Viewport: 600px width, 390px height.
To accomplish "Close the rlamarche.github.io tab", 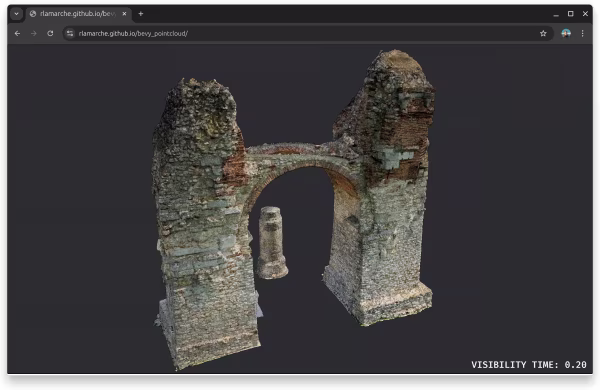I will (x=124, y=14).
